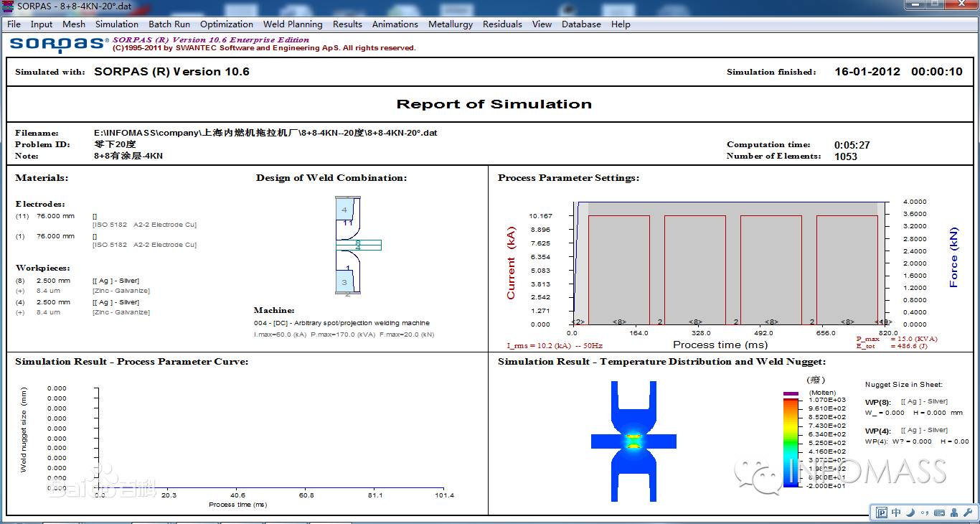Open the View menu

click(x=542, y=24)
